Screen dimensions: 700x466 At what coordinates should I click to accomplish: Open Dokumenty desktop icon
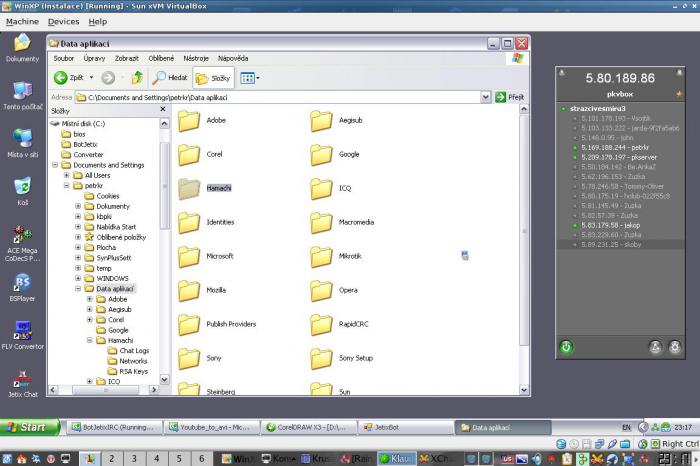click(22, 48)
